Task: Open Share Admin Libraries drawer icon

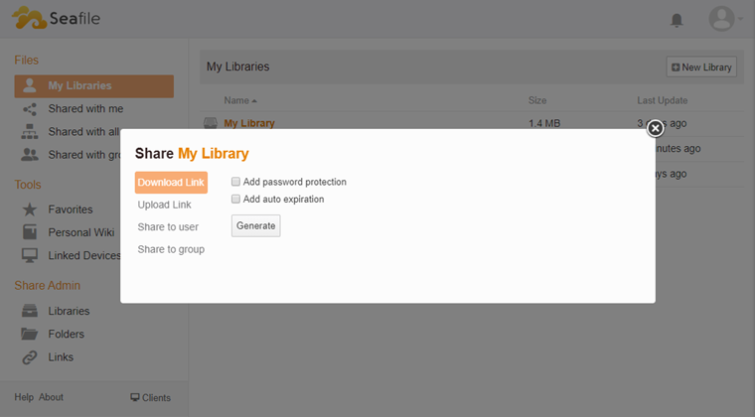Action: point(29,311)
